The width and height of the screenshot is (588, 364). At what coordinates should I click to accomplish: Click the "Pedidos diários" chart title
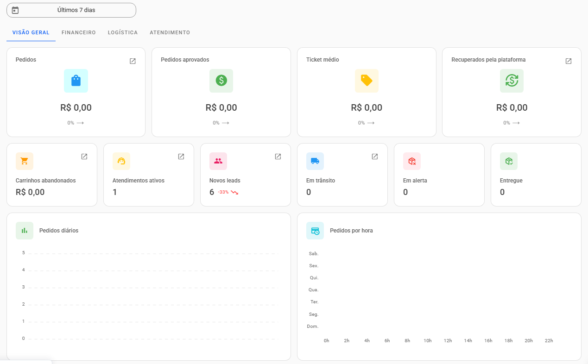[x=59, y=231]
